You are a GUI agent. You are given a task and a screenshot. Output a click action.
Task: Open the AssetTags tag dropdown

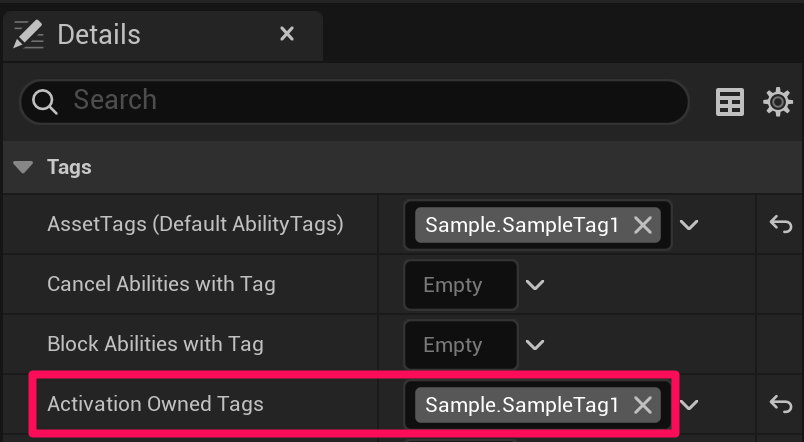click(x=689, y=225)
